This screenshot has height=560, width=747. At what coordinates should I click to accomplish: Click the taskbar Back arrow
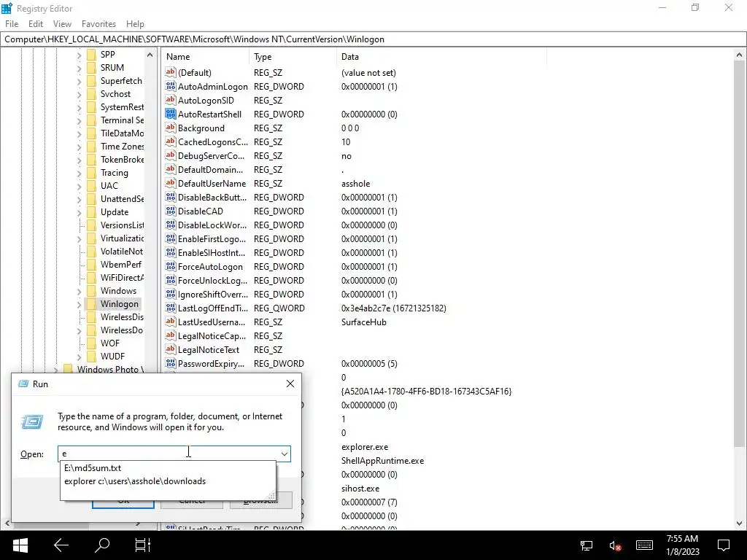point(61,545)
